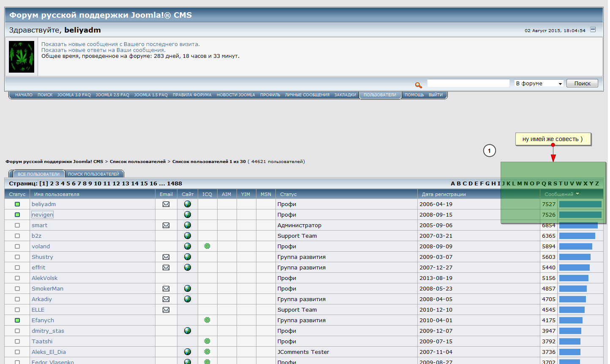The height and width of the screenshot is (364, 610).
Task: Open JOOMLA 3.0 FAQ menu item
Action: [x=74, y=95]
